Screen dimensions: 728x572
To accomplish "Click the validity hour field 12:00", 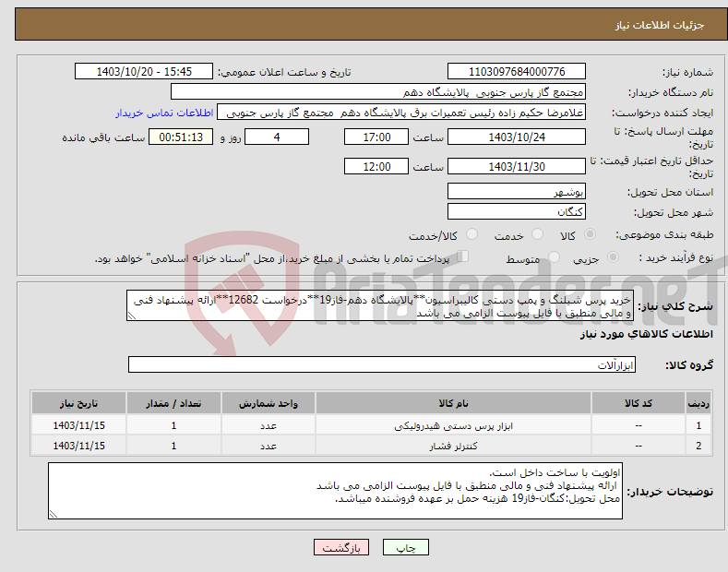I will [x=376, y=166].
